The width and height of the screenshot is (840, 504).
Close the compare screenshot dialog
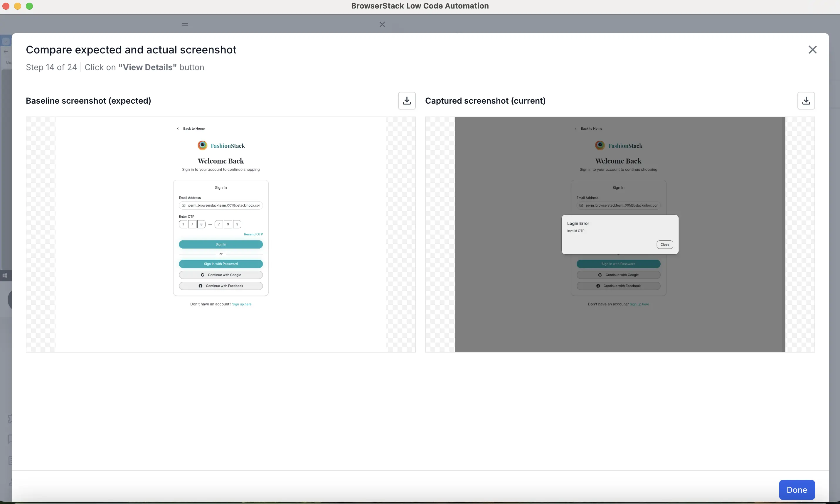812,50
